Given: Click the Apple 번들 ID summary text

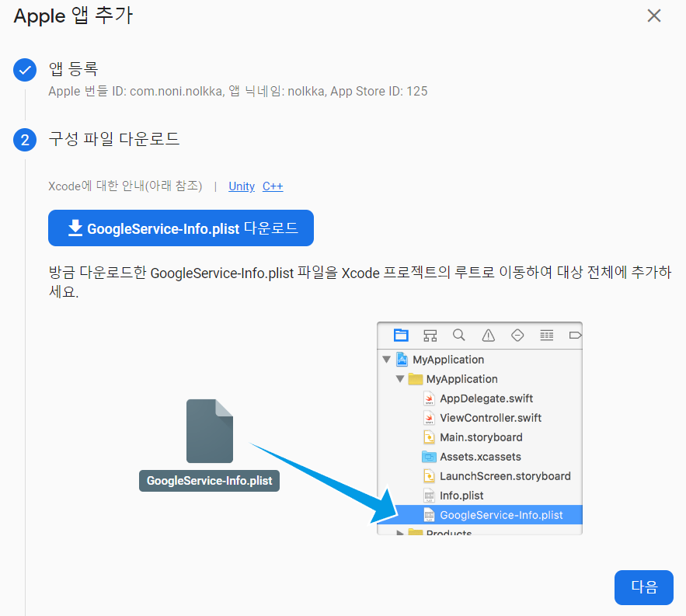Looking at the screenshot, I should point(238,91).
